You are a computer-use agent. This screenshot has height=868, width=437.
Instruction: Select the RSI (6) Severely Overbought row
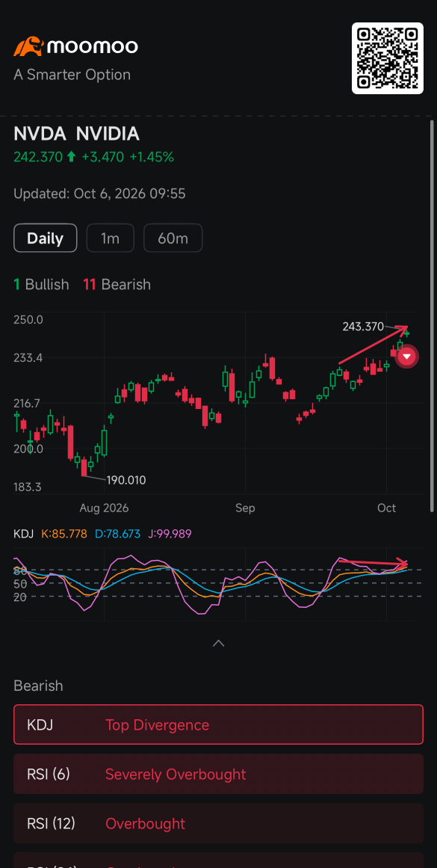[x=218, y=774]
